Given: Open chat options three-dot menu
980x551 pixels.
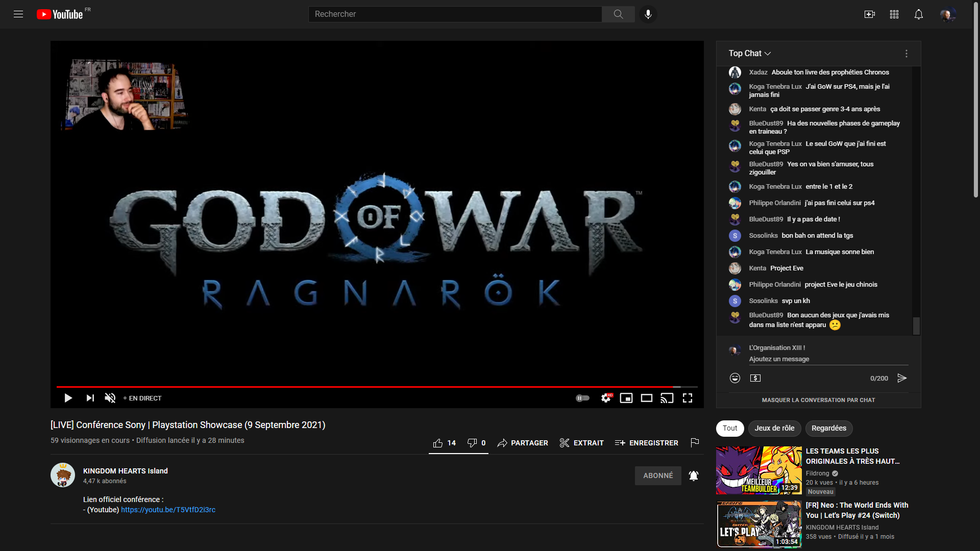Looking at the screenshot, I should (906, 54).
